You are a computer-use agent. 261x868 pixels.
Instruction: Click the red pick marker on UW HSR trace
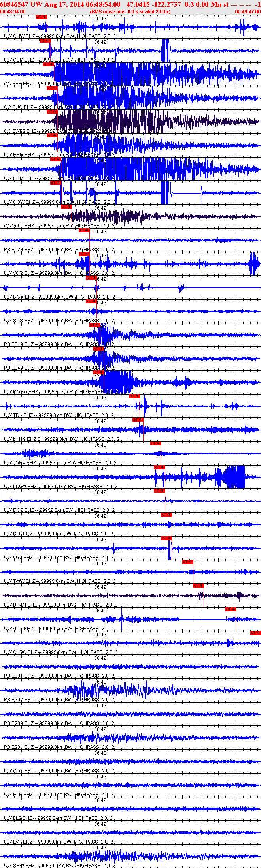point(52,135)
